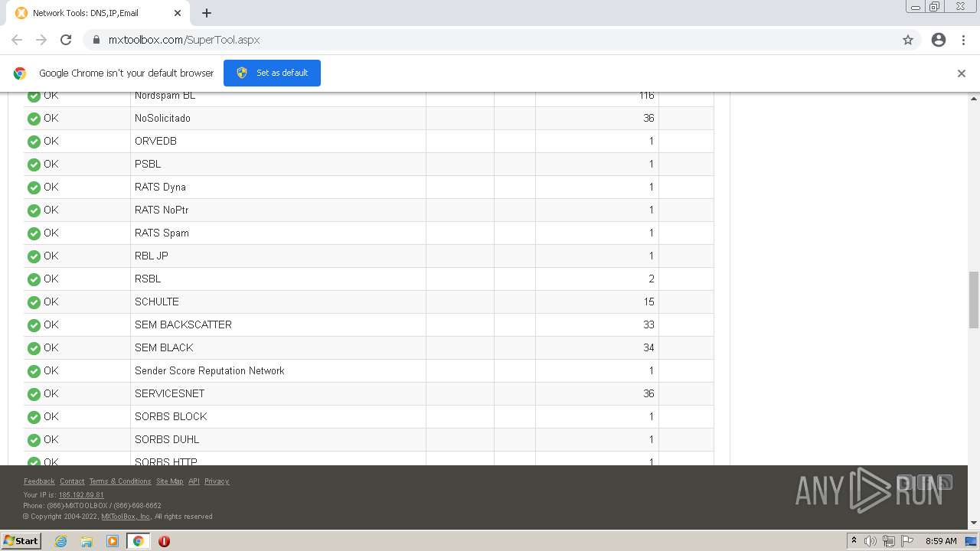The image size is (980, 551).
Task: Click the green check icon in RBL JP row
Action: 34,256
